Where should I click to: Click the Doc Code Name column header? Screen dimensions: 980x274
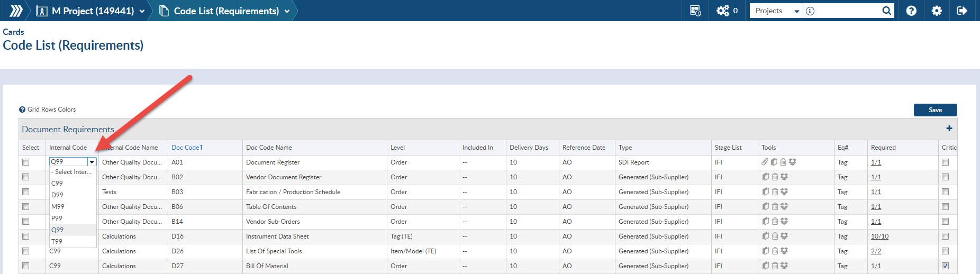(x=269, y=148)
